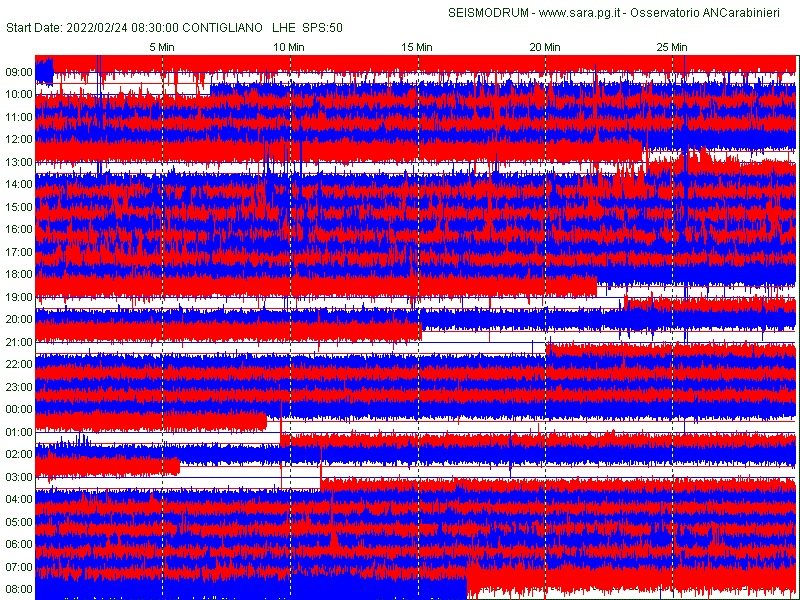This screenshot has height=600, width=800.
Task: Click the LHE channel label
Action: pos(284,28)
